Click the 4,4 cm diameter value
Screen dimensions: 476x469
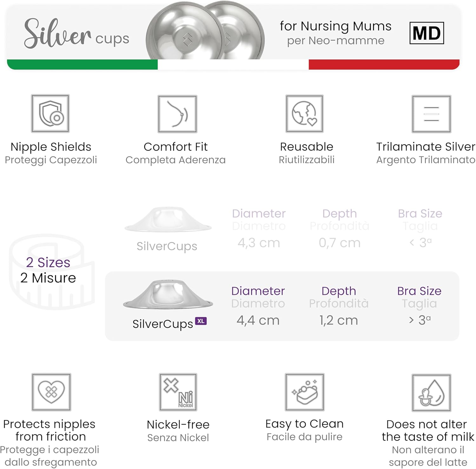(x=258, y=320)
